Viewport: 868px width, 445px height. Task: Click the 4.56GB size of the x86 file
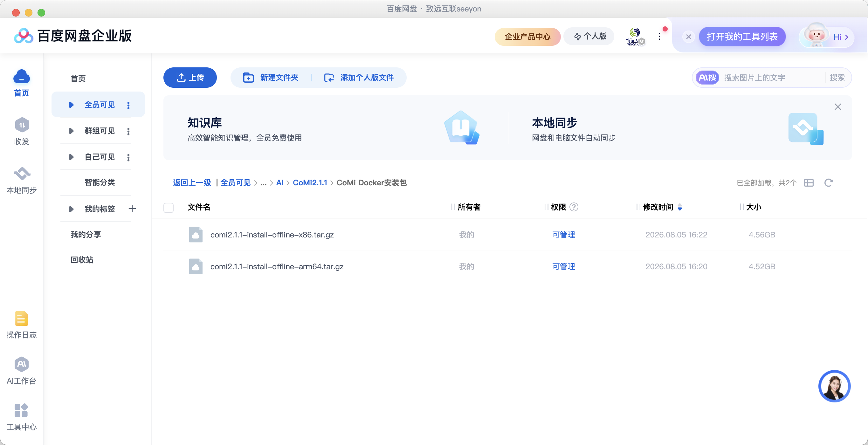[762, 235]
